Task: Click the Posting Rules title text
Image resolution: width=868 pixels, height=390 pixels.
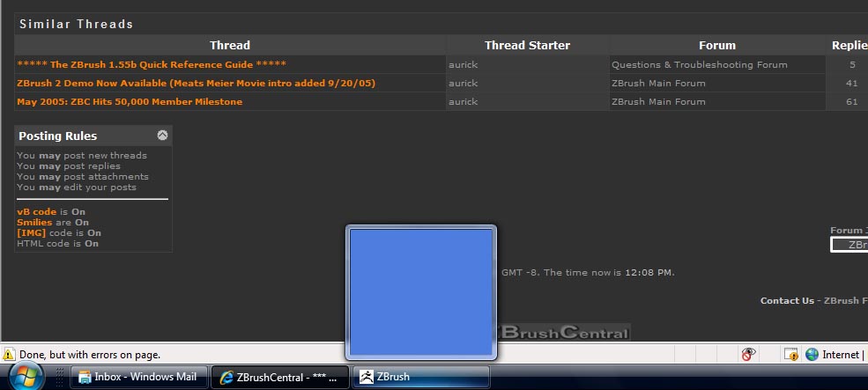Action: (58, 136)
